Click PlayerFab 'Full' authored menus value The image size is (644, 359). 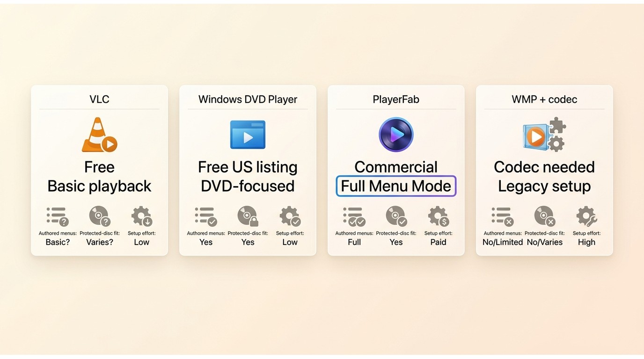point(354,242)
